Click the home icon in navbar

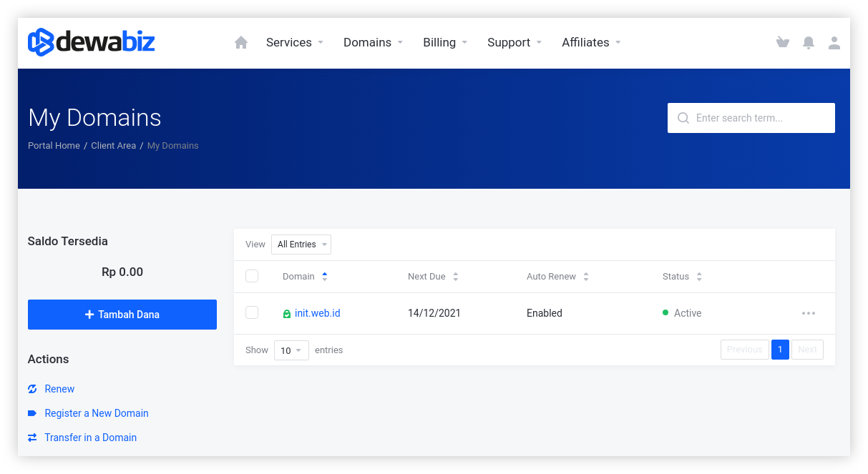(241, 43)
